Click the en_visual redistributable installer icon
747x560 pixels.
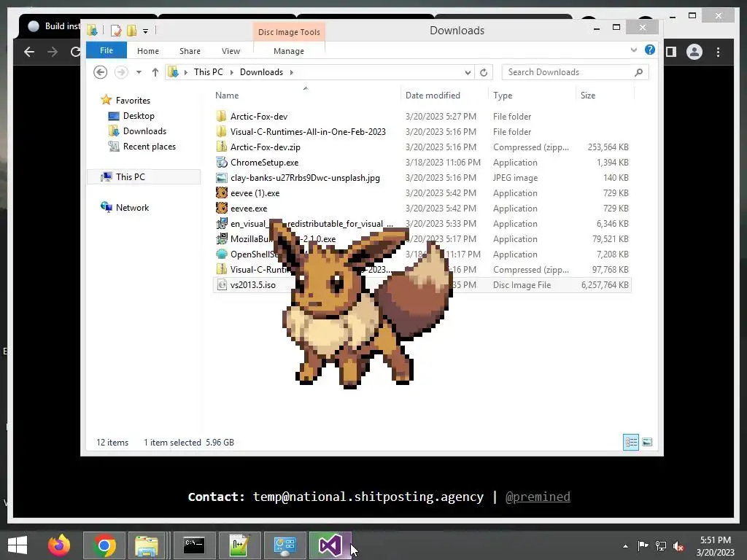[x=222, y=223]
